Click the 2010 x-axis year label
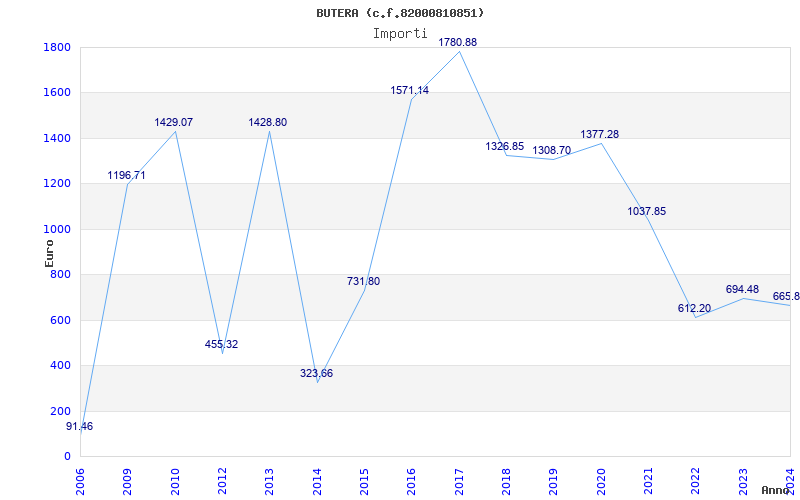The width and height of the screenshot is (800, 500). 175,482
